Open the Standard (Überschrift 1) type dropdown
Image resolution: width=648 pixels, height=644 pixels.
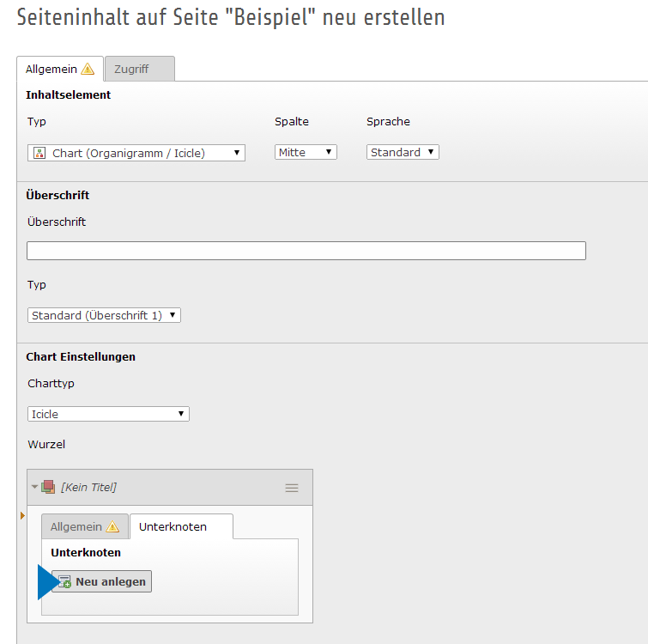[104, 316]
